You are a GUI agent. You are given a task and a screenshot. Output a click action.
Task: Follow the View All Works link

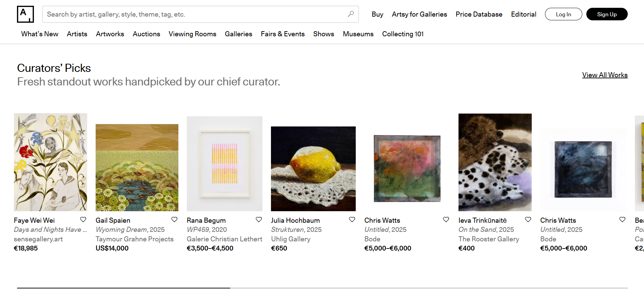point(605,75)
